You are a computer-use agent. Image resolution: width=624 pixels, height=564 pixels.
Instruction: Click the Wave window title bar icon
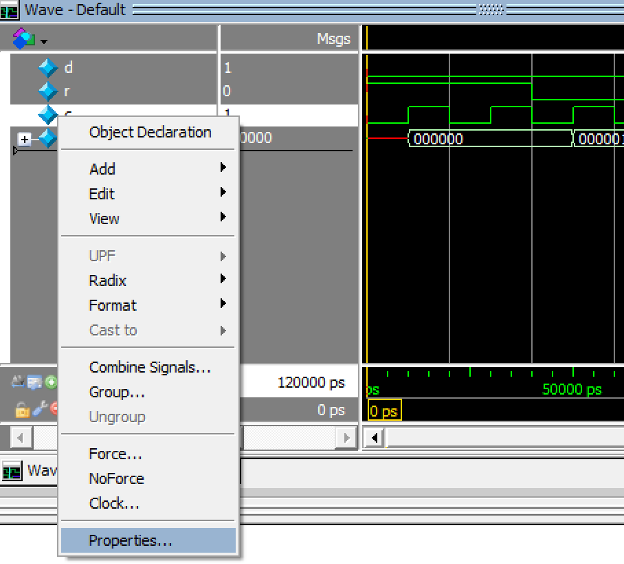click(10, 10)
